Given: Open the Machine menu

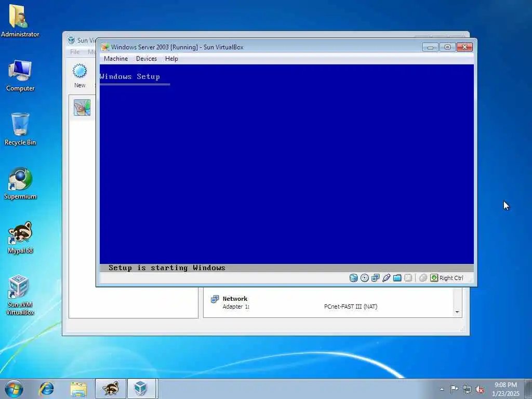Looking at the screenshot, I should coord(116,59).
